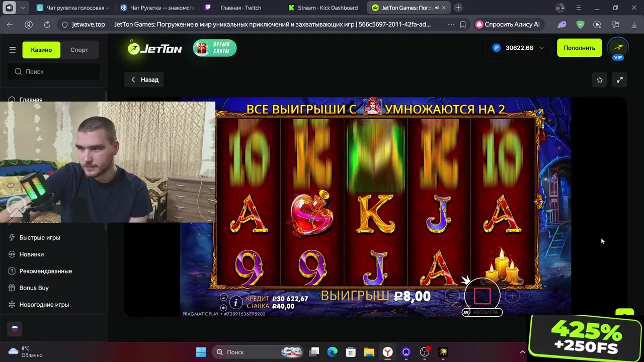Open Новогодние игры category
The image size is (644, 362).
click(44, 305)
